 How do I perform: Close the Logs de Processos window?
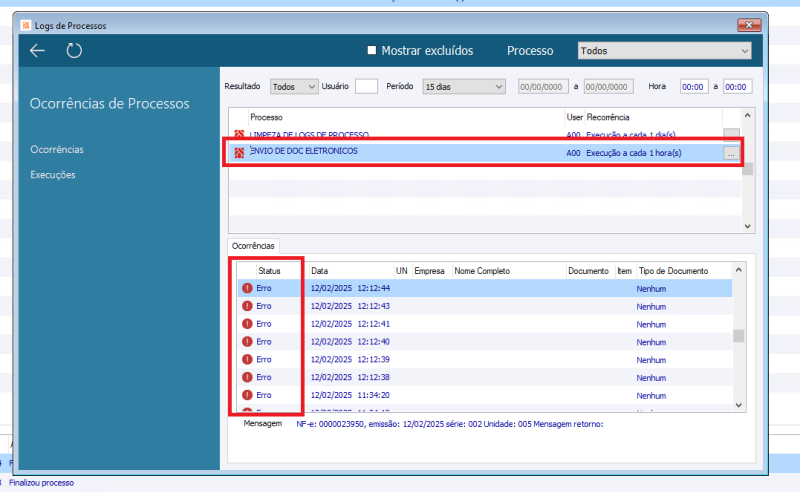tap(749, 24)
